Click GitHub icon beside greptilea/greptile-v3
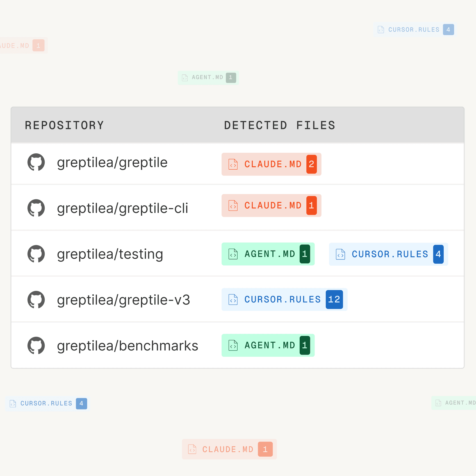 tap(36, 300)
